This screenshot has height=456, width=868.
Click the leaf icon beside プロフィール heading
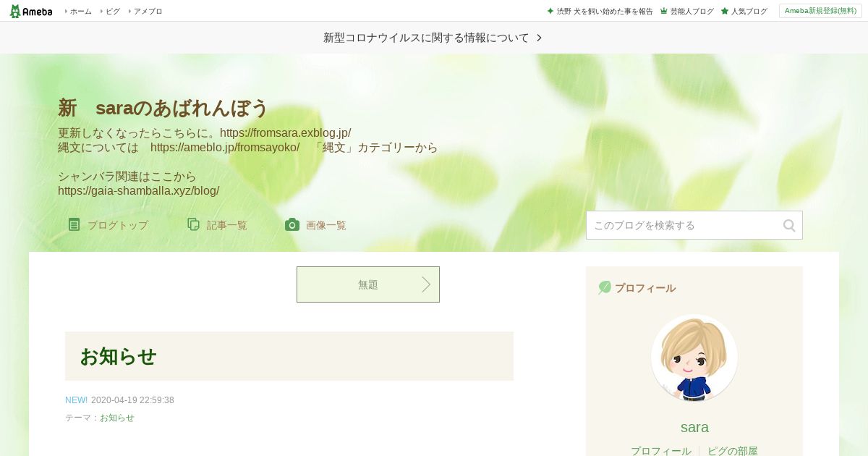605,287
